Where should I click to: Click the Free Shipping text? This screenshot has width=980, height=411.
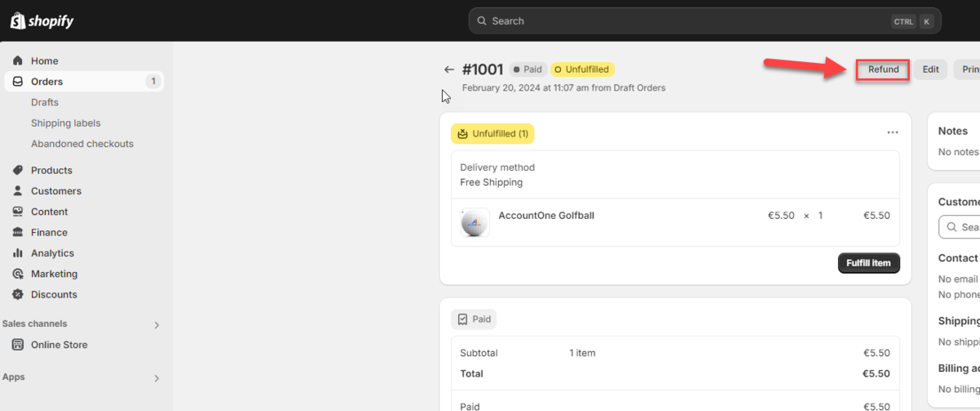point(492,182)
